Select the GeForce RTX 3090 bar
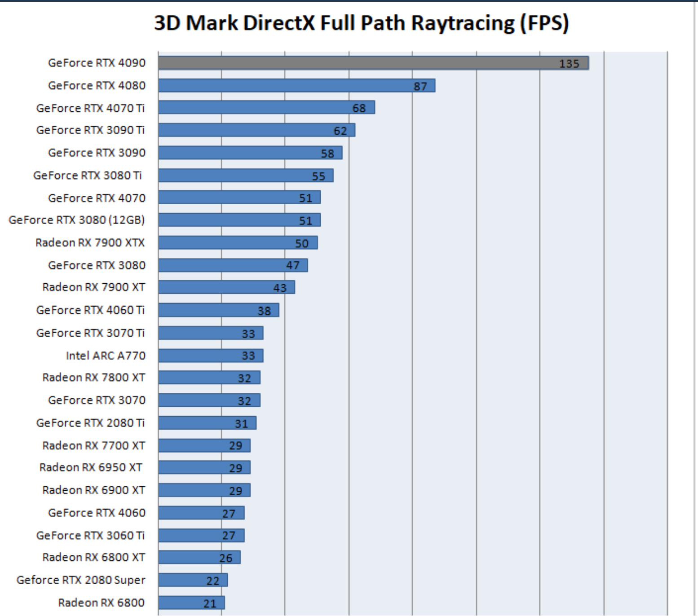698x616 pixels. click(x=250, y=153)
